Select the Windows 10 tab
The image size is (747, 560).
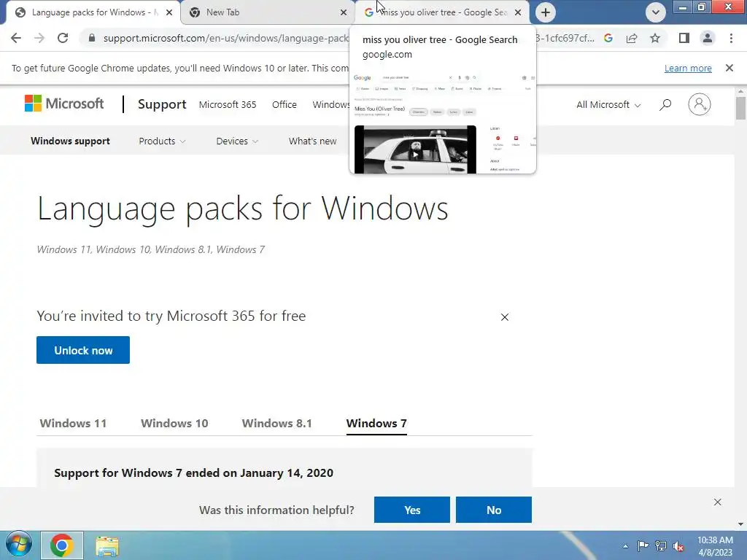pyautogui.click(x=174, y=424)
